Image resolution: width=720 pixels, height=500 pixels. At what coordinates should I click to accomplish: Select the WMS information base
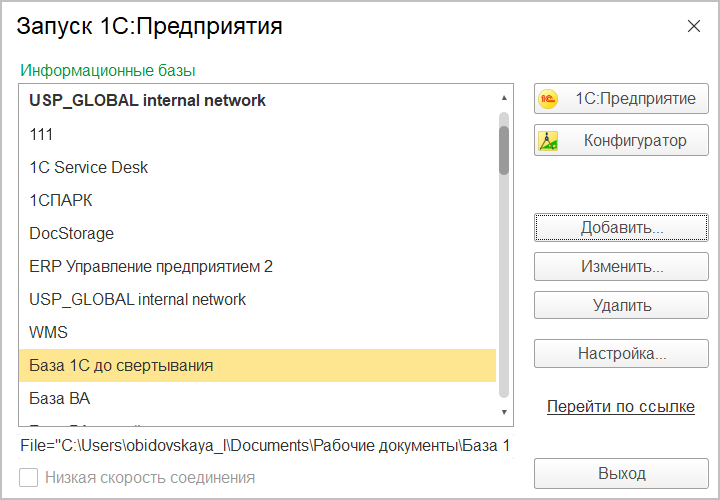(x=49, y=332)
